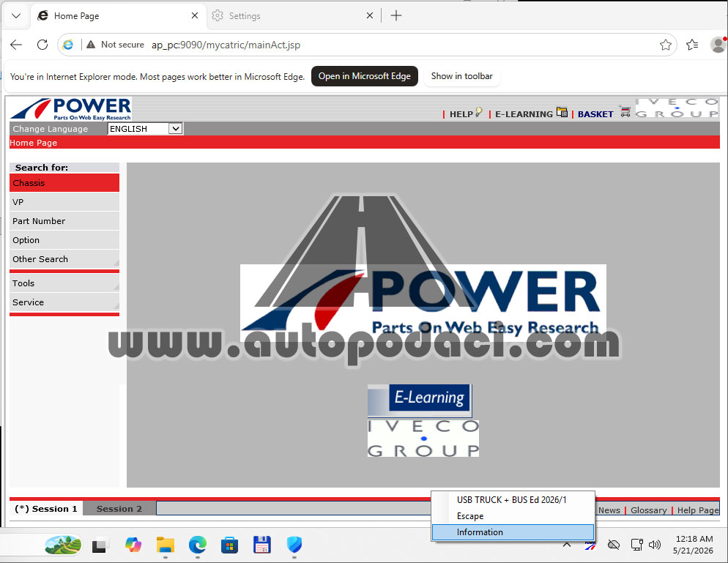Open a new tab with plus icon
This screenshot has width=728, height=563.
pos(396,16)
